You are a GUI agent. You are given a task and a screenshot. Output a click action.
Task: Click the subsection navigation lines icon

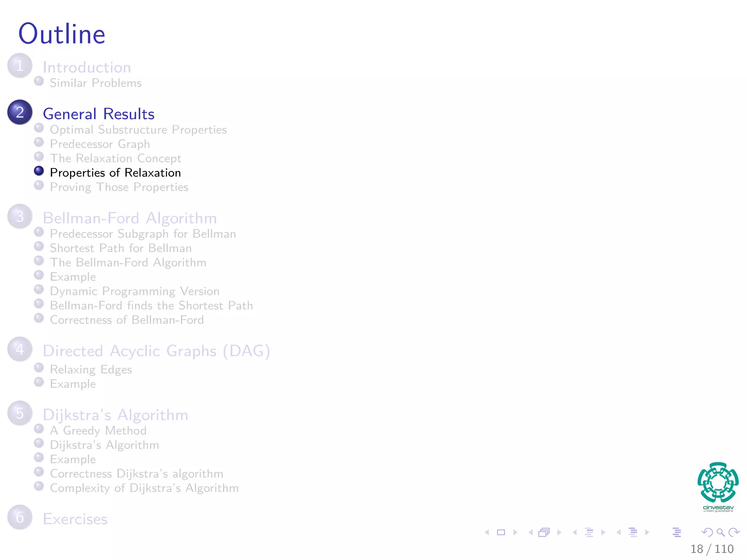pyautogui.click(x=589, y=532)
